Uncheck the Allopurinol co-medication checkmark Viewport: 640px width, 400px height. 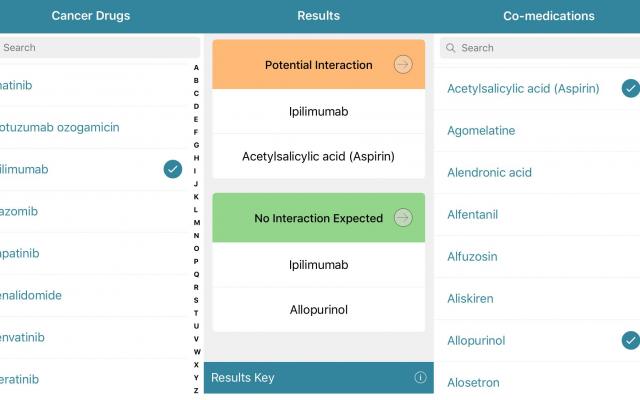click(x=630, y=341)
